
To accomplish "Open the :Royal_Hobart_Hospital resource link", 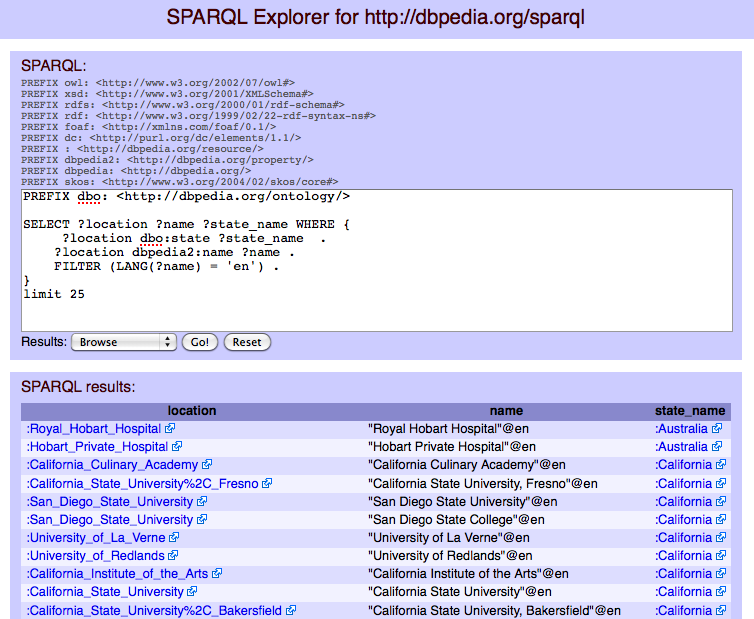I will point(93,429).
